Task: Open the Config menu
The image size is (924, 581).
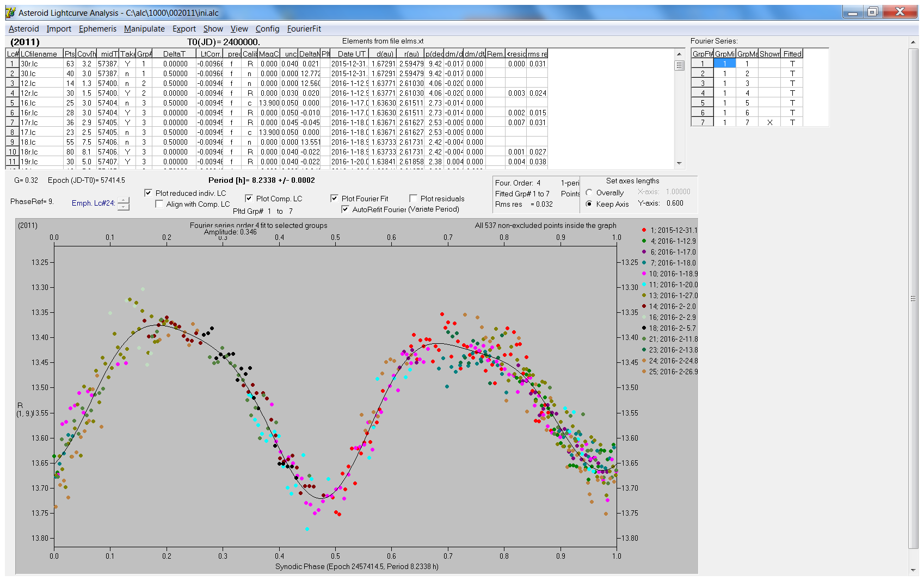Action: 267,29
